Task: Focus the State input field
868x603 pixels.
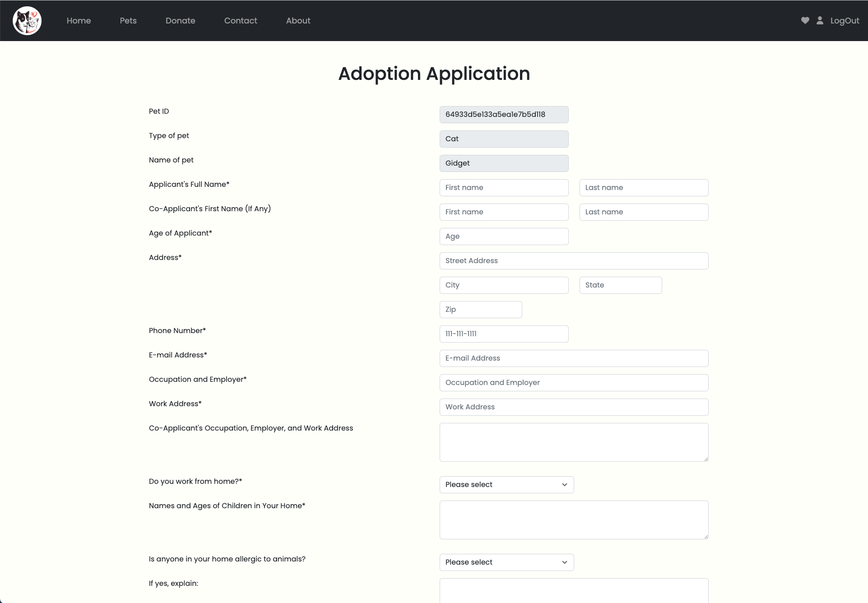Action: click(621, 285)
